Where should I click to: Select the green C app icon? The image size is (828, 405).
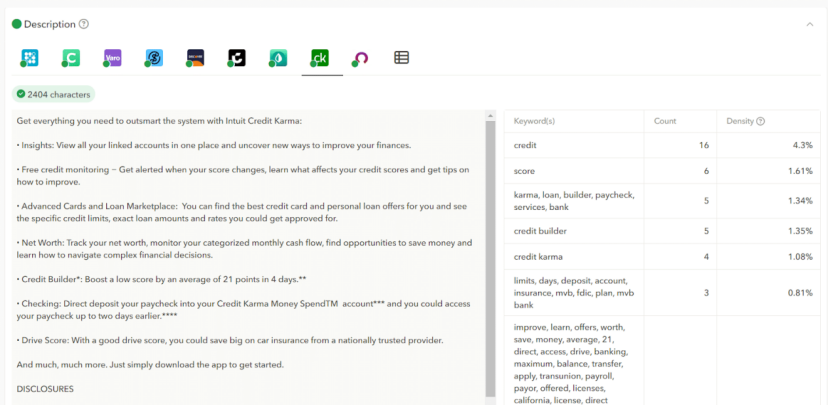[x=71, y=58]
